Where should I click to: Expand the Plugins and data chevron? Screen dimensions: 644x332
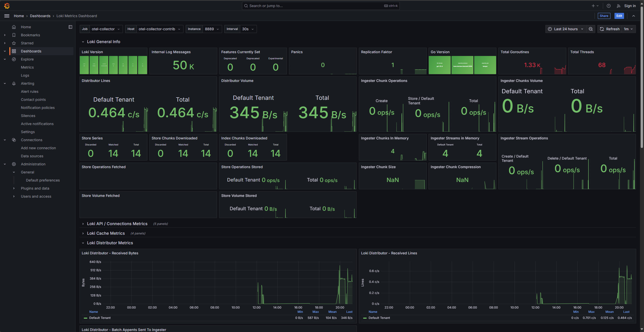click(14, 188)
